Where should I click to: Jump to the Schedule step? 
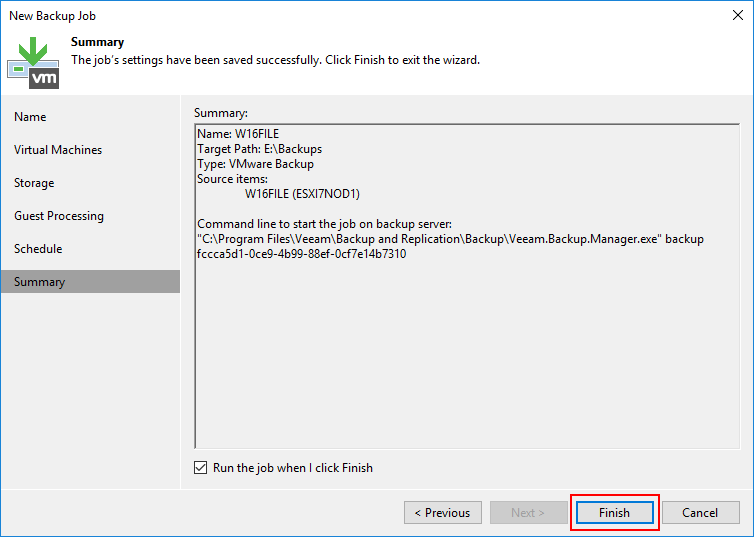[x=38, y=249]
